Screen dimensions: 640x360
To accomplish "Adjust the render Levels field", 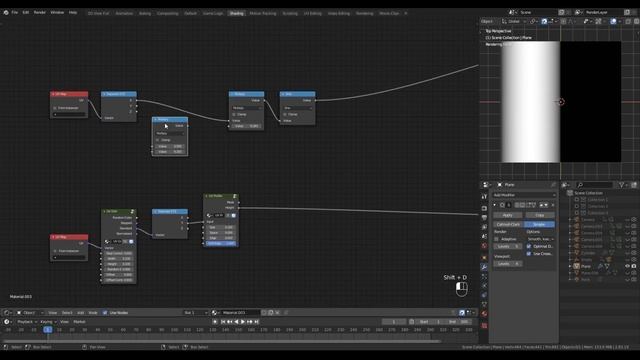I will click(507, 247).
